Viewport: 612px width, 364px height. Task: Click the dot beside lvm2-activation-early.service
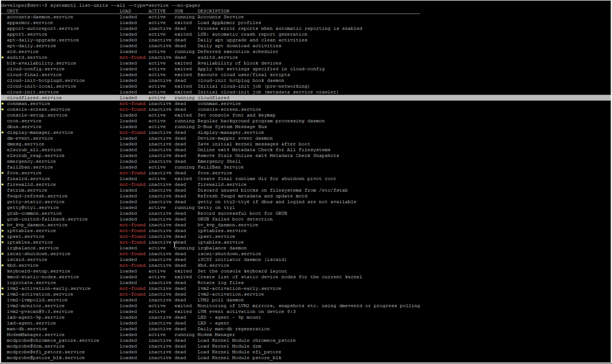pyautogui.click(x=3, y=289)
